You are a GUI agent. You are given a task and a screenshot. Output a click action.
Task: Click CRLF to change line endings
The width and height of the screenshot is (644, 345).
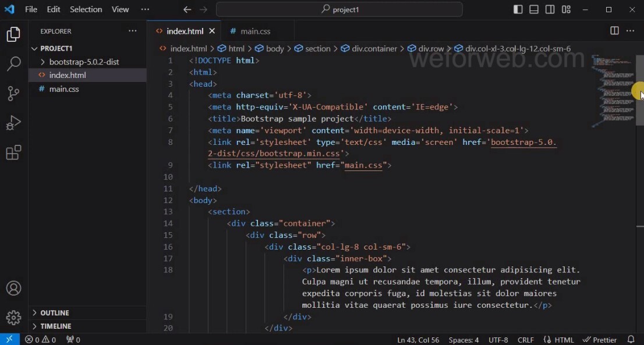click(x=525, y=339)
